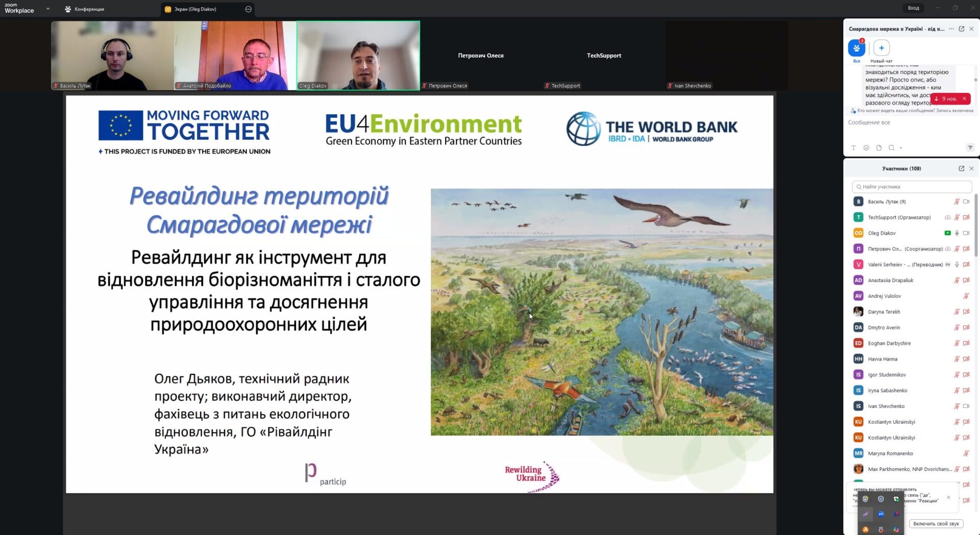Expand screenshot options arrow in chat toolbar
This screenshot has height=535, width=980.
(901, 148)
